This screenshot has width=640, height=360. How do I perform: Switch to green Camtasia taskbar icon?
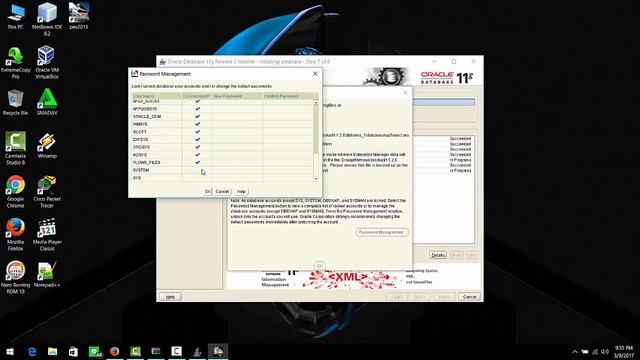(x=135, y=351)
